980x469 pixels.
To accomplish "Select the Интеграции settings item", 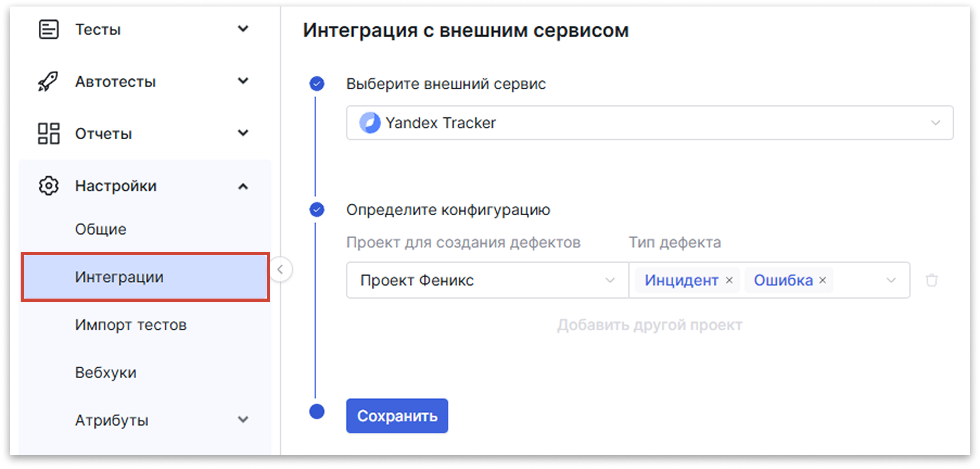I will click(145, 277).
